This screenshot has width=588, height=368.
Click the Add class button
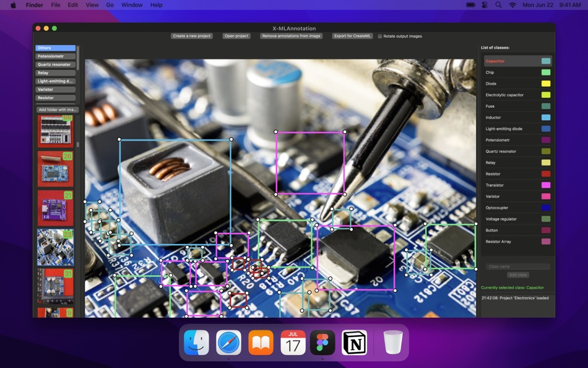click(517, 275)
